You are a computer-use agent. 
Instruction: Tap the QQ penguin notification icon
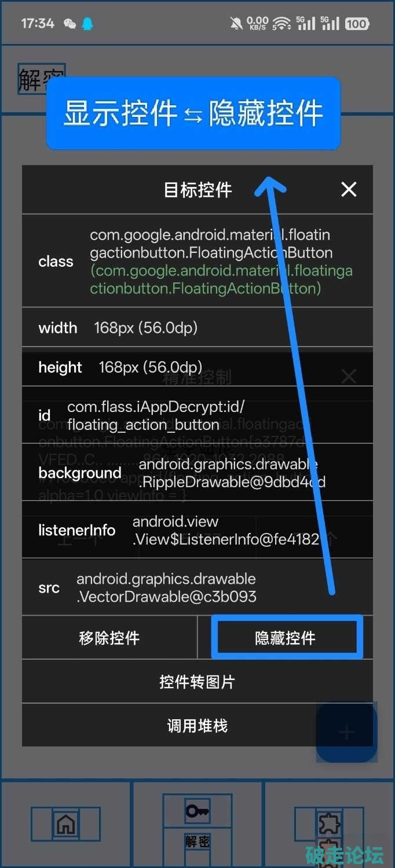[x=87, y=24]
